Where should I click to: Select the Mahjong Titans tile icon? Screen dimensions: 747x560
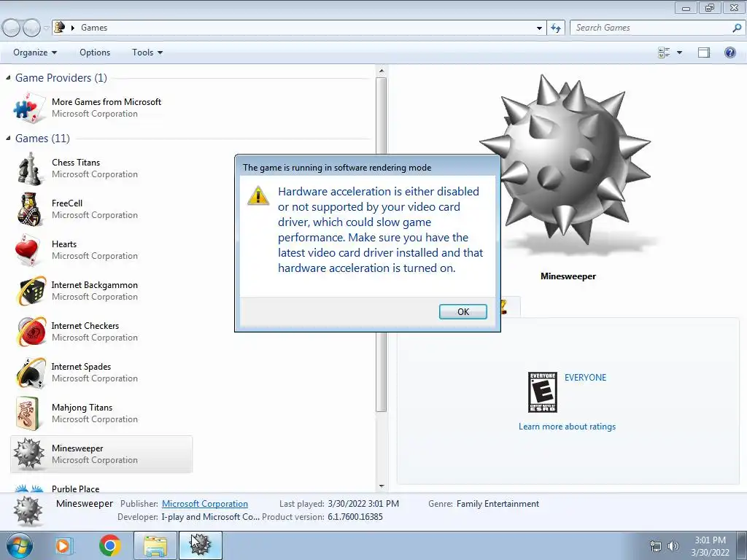point(28,413)
